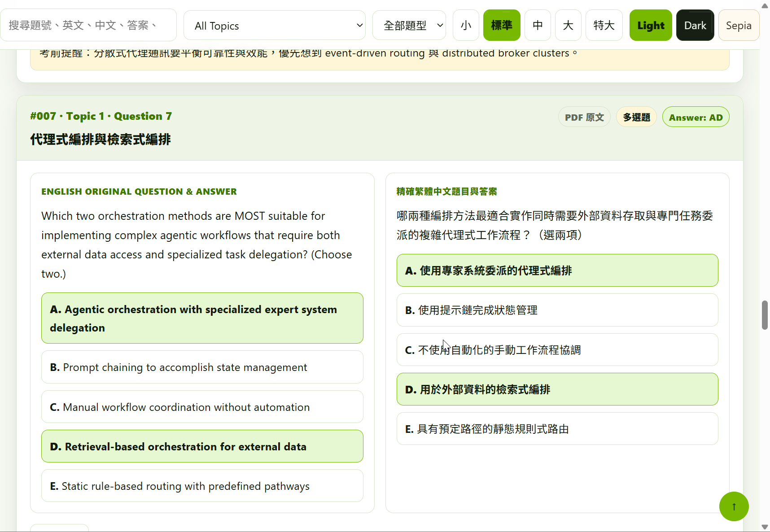The width and height of the screenshot is (770, 532).
Task: Set font size to 標準
Action: pos(502,26)
